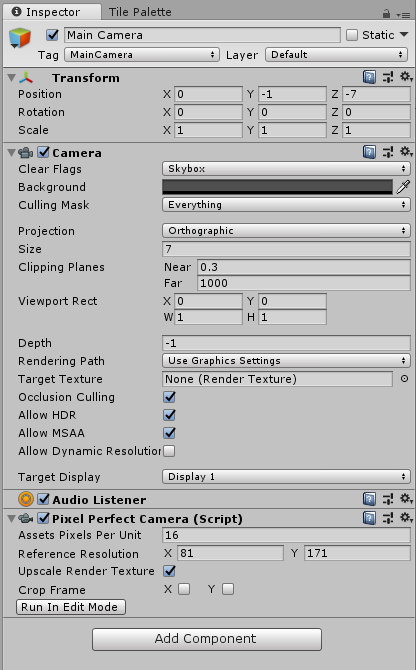Click the orthographic Size field
The image size is (416, 670).
point(286,249)
